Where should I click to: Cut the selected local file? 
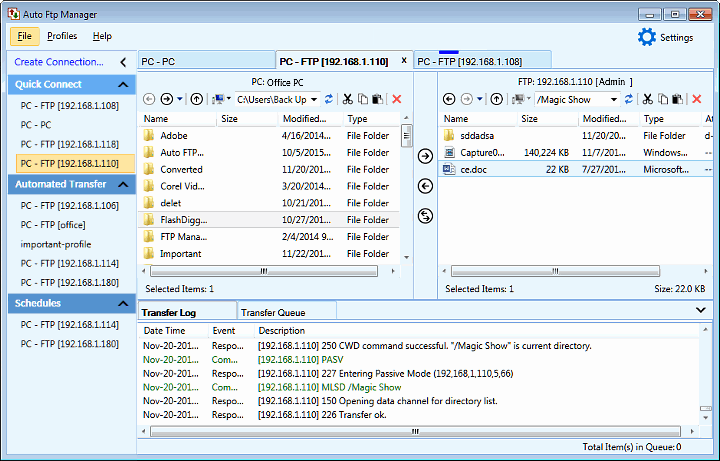tap(347, 99)
